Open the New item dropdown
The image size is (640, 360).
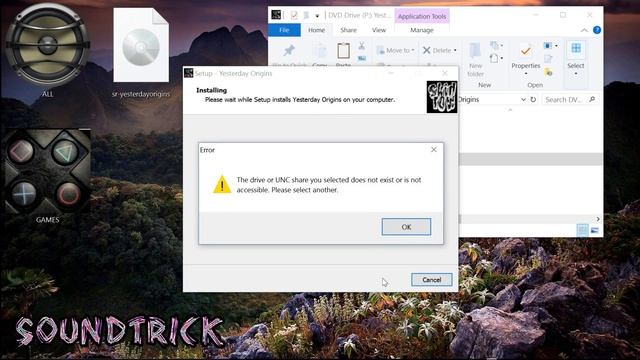(496, 45)
